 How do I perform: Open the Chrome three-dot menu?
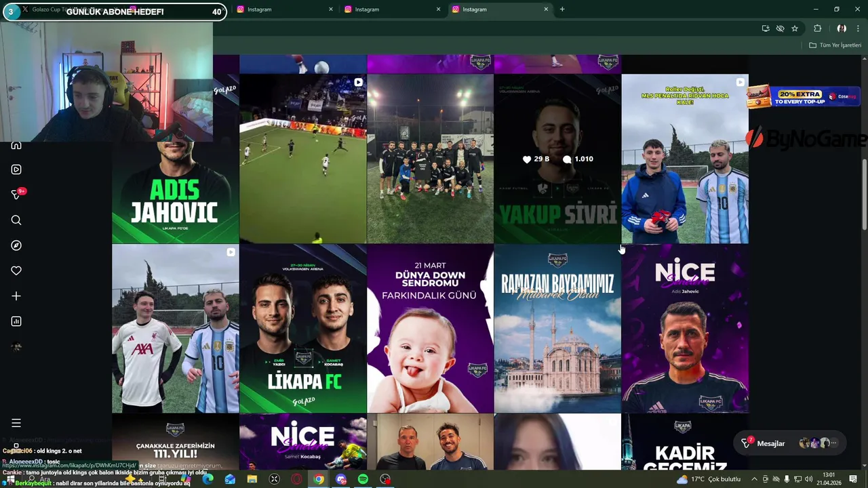859,28
